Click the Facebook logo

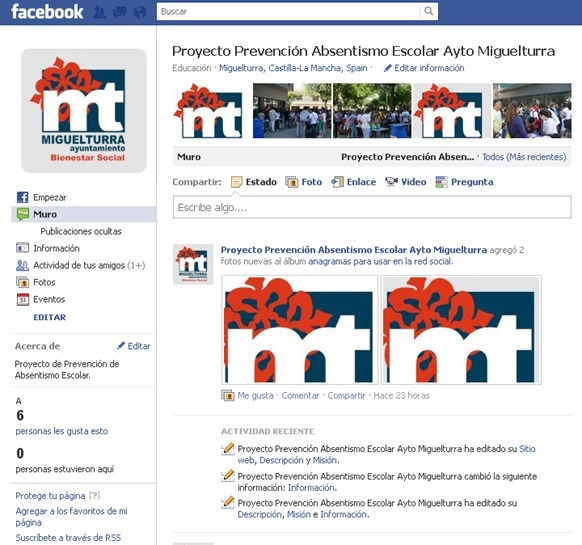[47, 12]
